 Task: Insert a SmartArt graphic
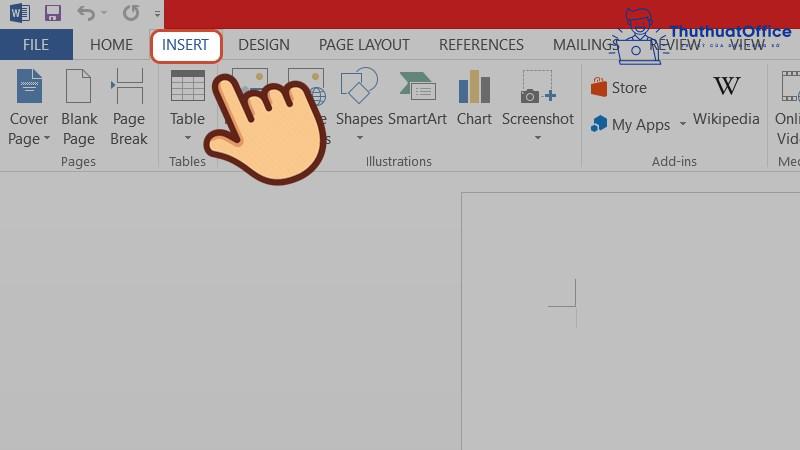417,97
